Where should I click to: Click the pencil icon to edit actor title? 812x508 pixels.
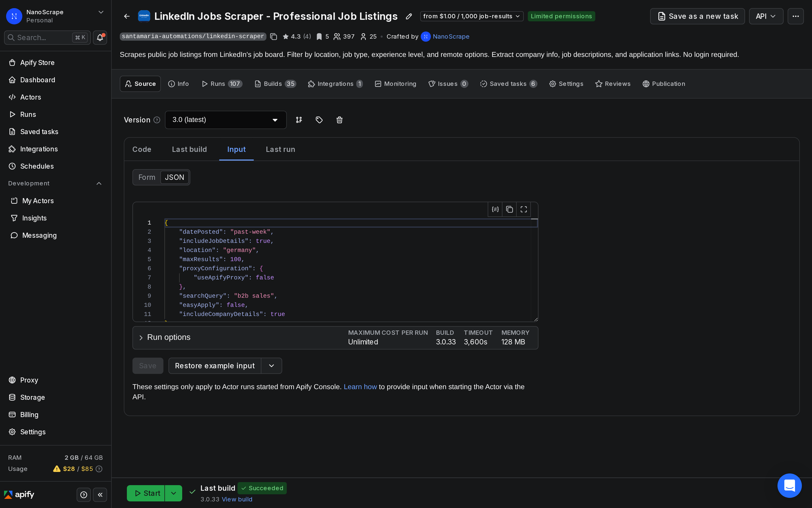[409, 16]
